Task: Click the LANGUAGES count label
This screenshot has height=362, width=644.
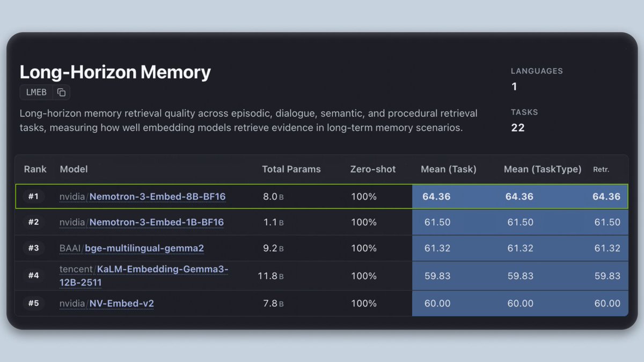Action: 537,71
